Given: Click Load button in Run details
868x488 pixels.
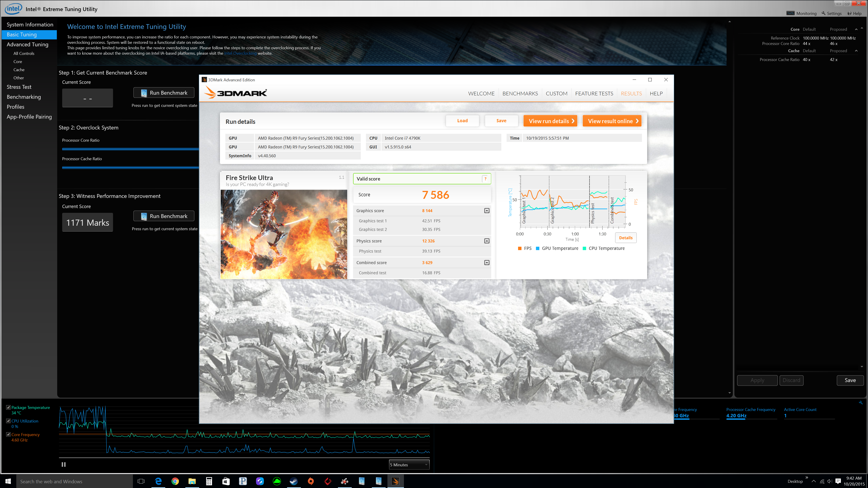Looking at the screenshot, I should coord(462,121).
